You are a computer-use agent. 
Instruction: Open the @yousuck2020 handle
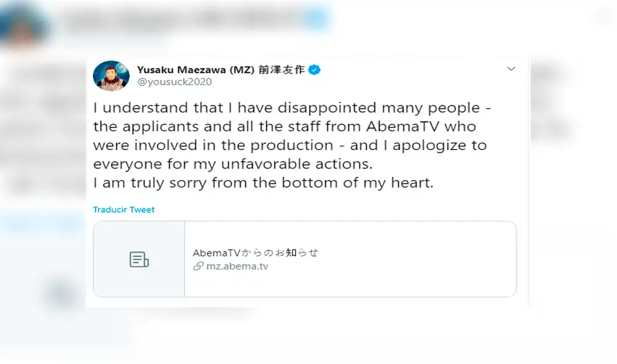(174, 82)
